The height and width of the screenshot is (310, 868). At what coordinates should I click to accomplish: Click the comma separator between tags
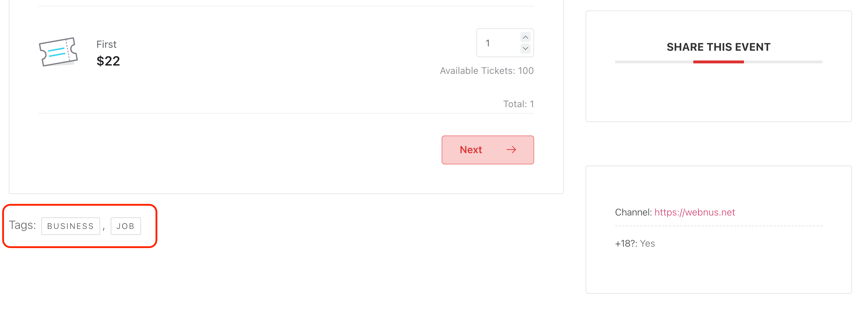coord(104,228)
